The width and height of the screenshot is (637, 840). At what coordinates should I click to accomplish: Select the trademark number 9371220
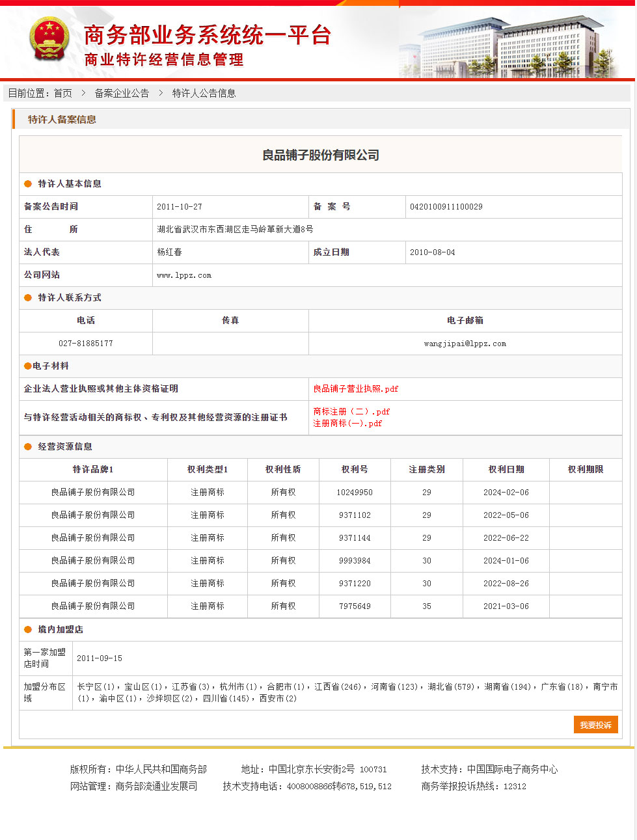[355, 584]
